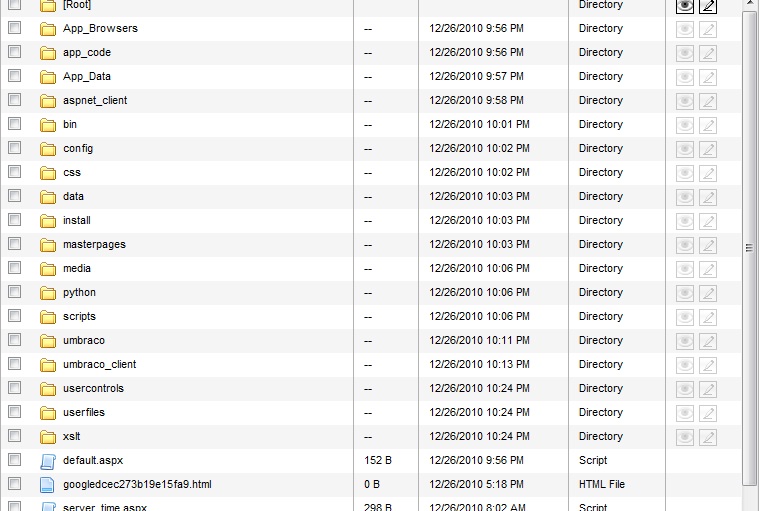Click the edit pencil icon for [Root] row
759x511 pixels.
pos(708,6)
